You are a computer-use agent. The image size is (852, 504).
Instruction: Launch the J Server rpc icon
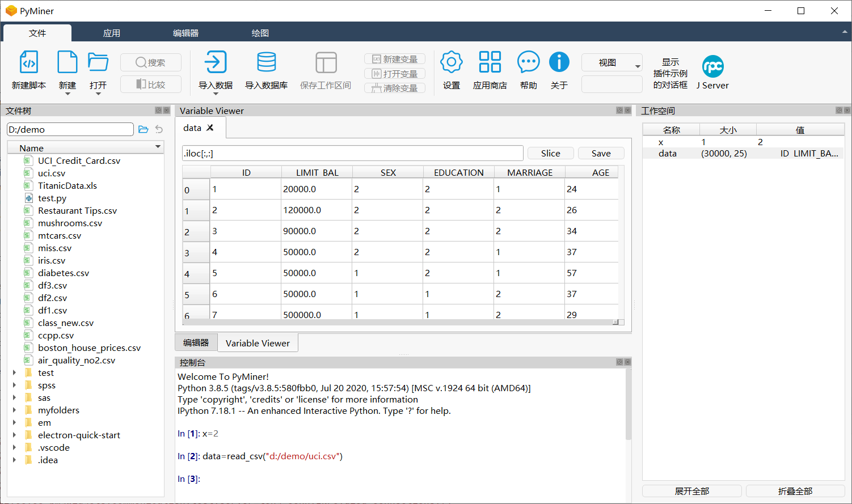(713, 66)
